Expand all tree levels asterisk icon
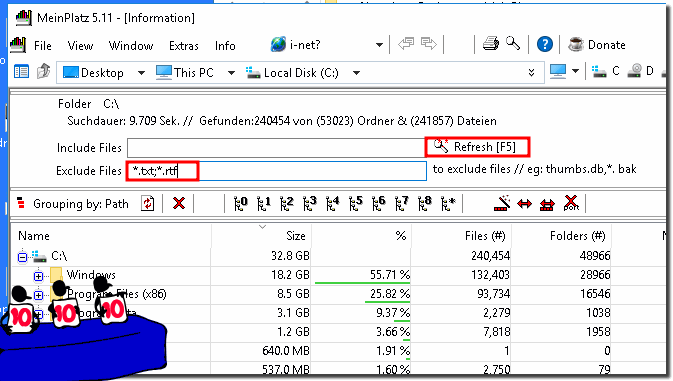The height and width of the screenshot is (381, 673). point(448,203)
